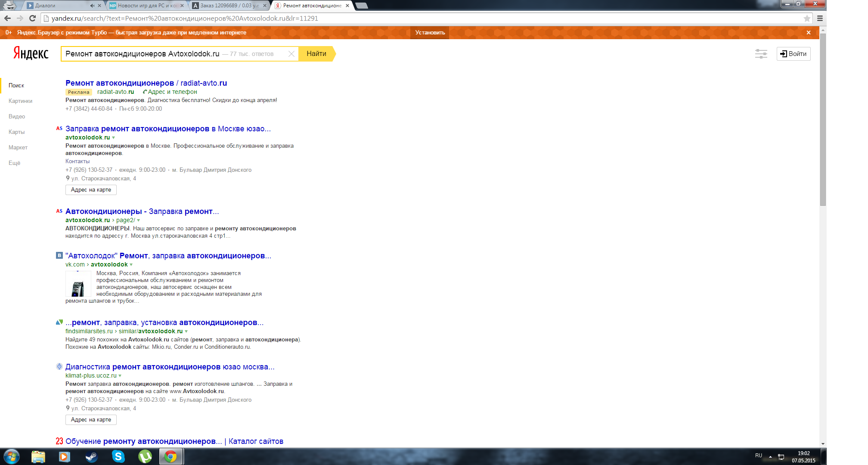
Task: Switch to the Новости игр browser tab
Action: pyautogui.click(x=145, y=6)
